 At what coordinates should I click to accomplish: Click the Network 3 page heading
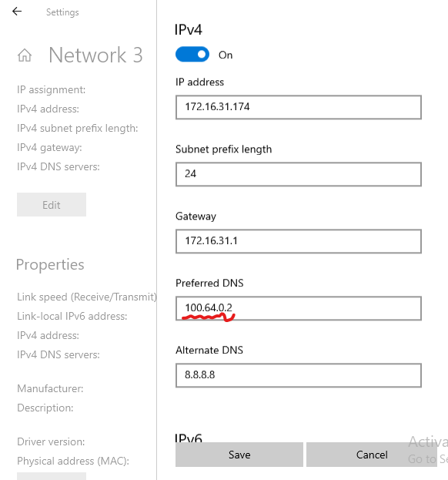(95, 55)
